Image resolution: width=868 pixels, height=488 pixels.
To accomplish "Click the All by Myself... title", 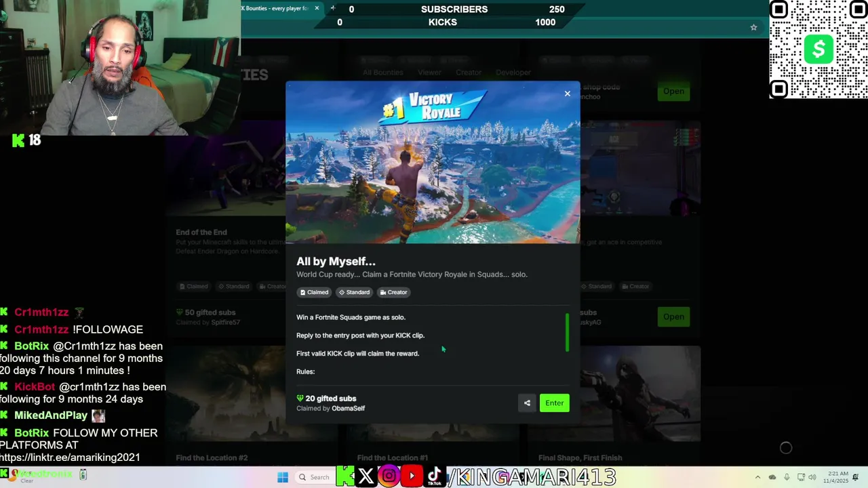I will [x=336, y=262].
